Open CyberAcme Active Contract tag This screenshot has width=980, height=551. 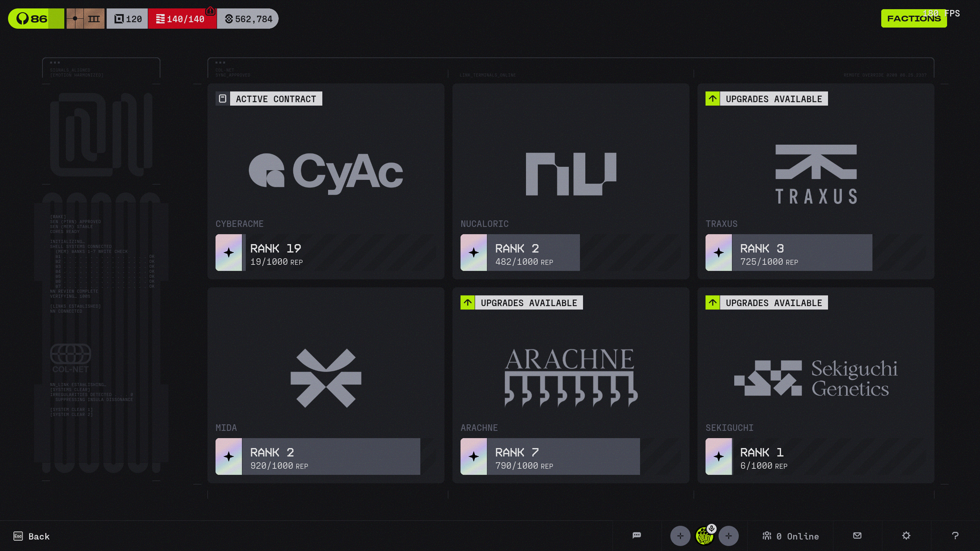[269, 98]
